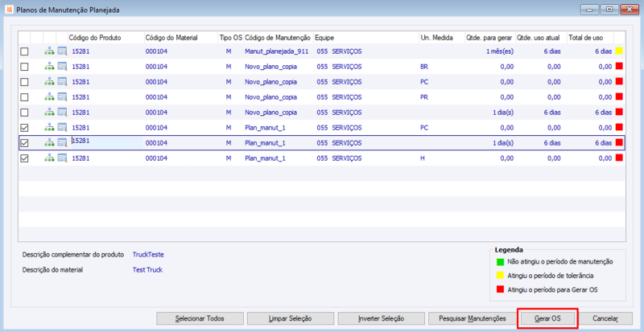Click the Total de uso column header
This screenshot has height=332, width=644.
click(x=590, y=38)
